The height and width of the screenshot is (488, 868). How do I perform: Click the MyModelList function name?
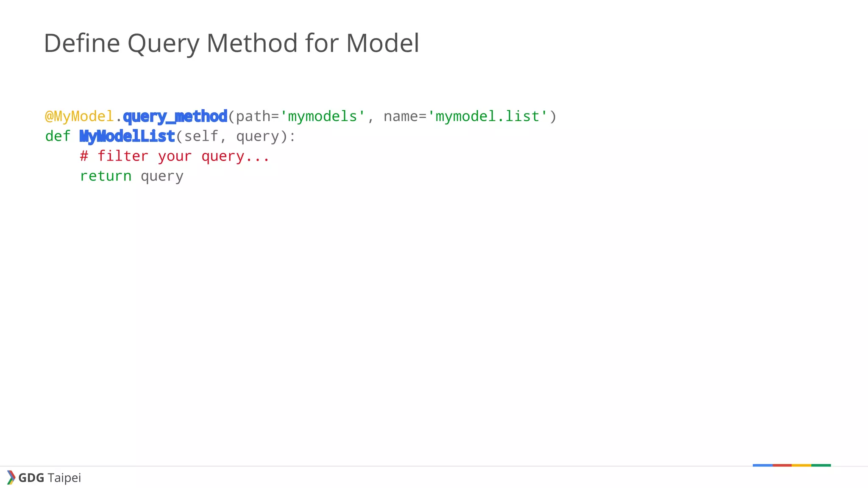pos(127,136)
